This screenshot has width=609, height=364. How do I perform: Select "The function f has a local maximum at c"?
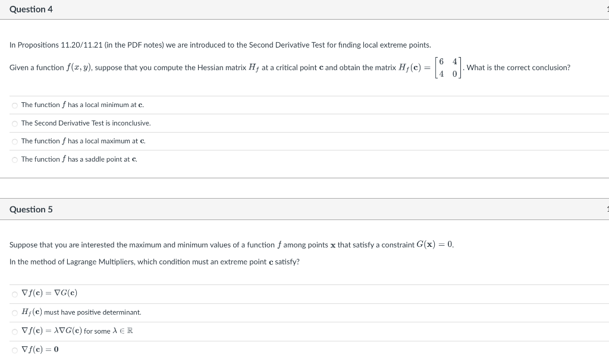(14, 141)
